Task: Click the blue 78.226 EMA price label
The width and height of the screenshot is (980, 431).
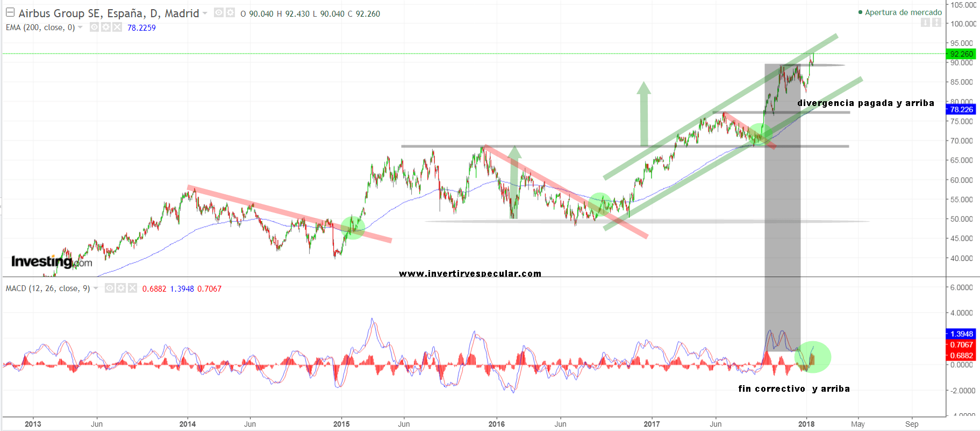Action: pyautogui.click(x=961, y=109)
